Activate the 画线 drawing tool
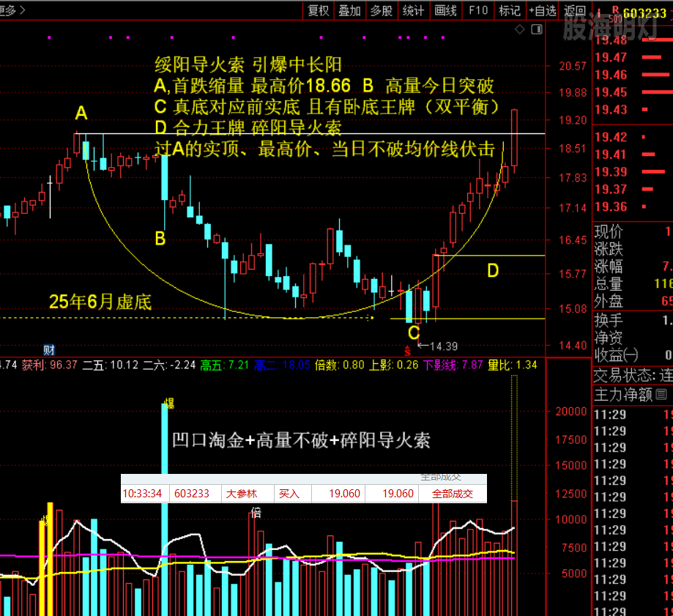 click(445, 10)
